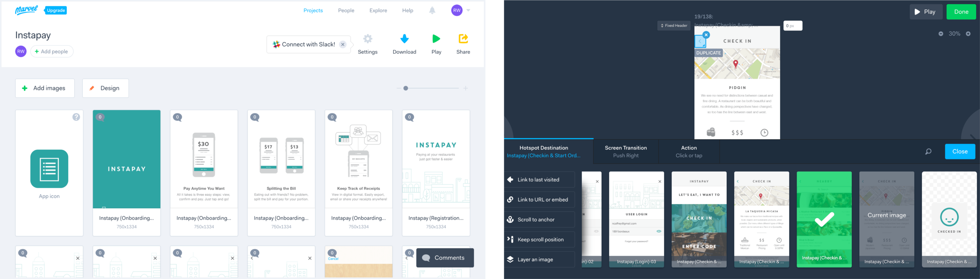
Task: Select green checkmark selected destination screen
Action: pos(824,219)
